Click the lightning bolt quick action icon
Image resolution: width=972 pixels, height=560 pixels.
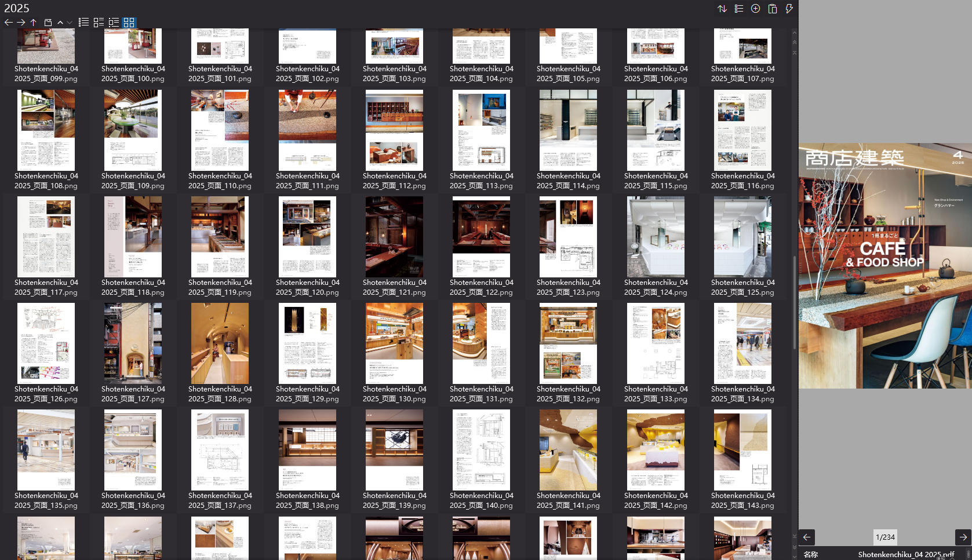(x=789, y=9)
